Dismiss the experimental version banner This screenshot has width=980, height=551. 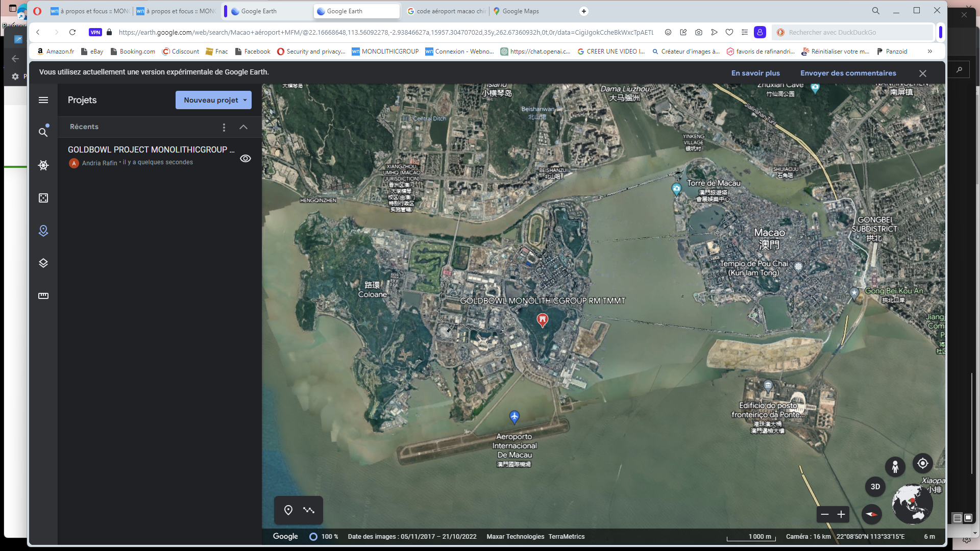point(923,73)
